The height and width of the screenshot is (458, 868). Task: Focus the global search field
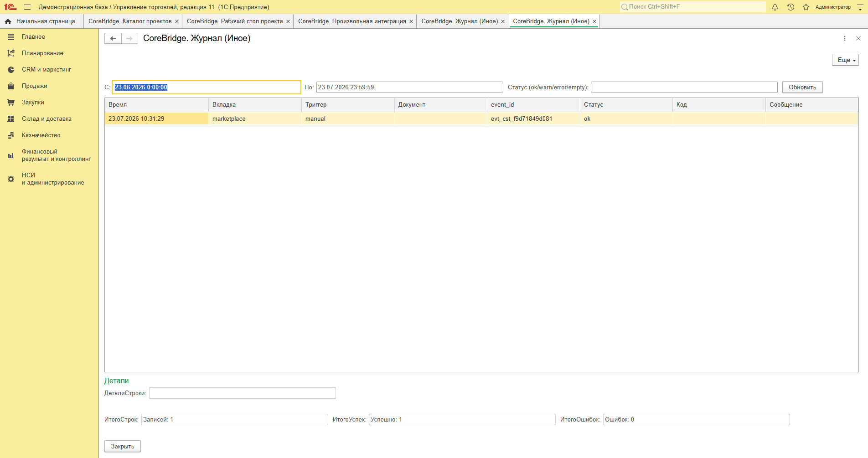point(693,7)
